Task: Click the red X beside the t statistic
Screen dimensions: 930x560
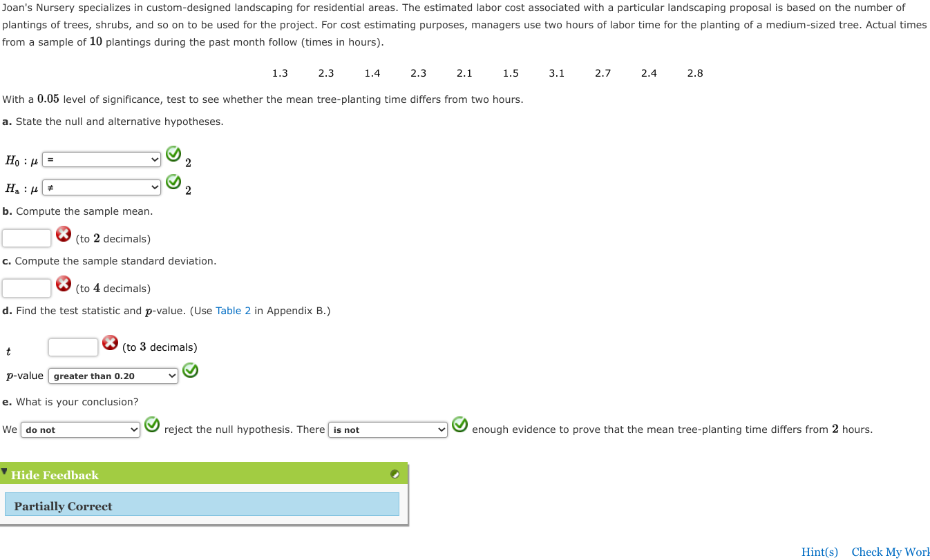Action: click(110, 342)
